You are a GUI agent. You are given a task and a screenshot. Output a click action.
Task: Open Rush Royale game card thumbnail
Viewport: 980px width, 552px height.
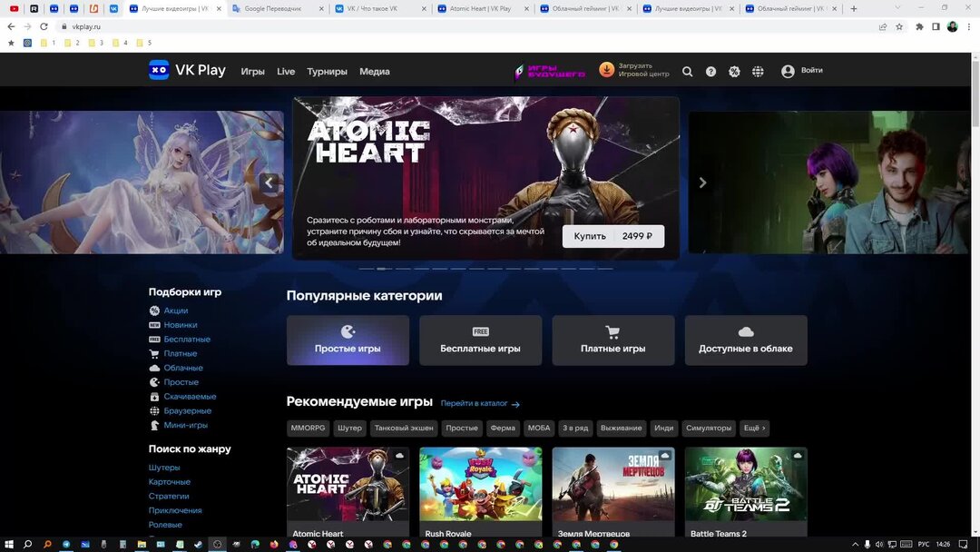(480, 484)
